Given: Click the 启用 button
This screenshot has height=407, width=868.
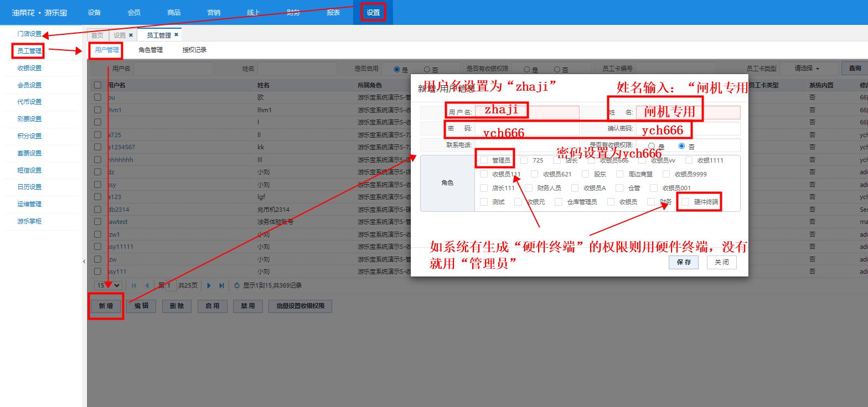Looking at the screenshot, I should pyautogui.click(x=213, y=306).
